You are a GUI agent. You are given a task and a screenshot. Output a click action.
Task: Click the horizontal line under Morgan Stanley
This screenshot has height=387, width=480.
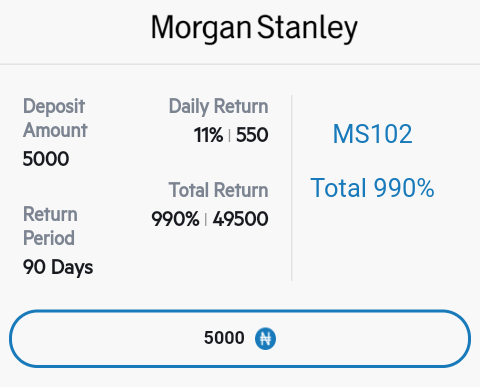(x=240, y=64)
